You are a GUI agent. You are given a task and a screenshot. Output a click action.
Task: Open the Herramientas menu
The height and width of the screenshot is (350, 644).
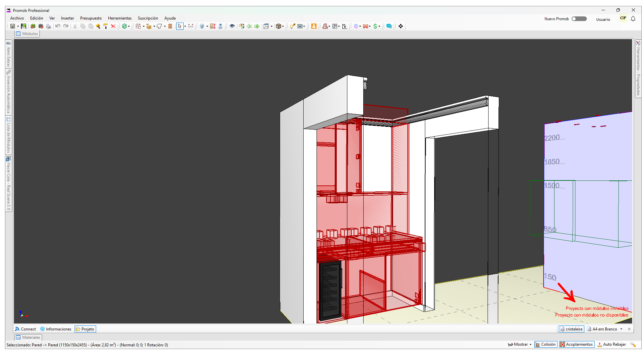click(x=120, y=18)
